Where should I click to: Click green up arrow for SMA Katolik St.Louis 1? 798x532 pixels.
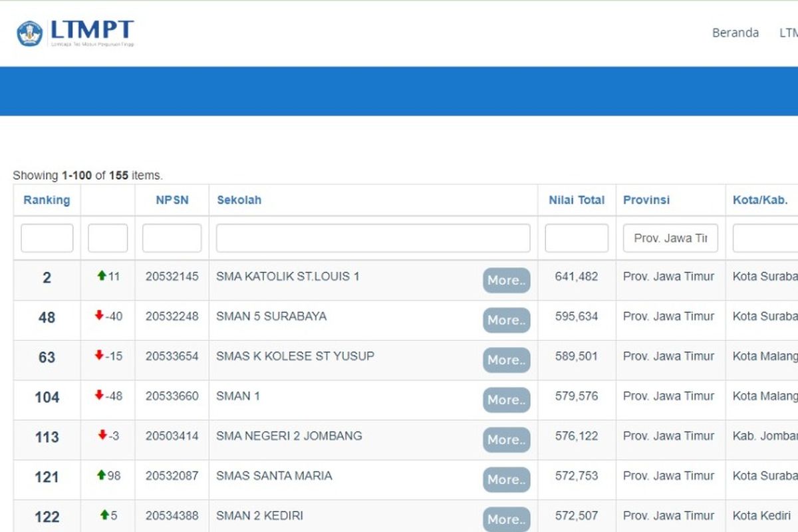pyautogui.click(x=102, y=275)
